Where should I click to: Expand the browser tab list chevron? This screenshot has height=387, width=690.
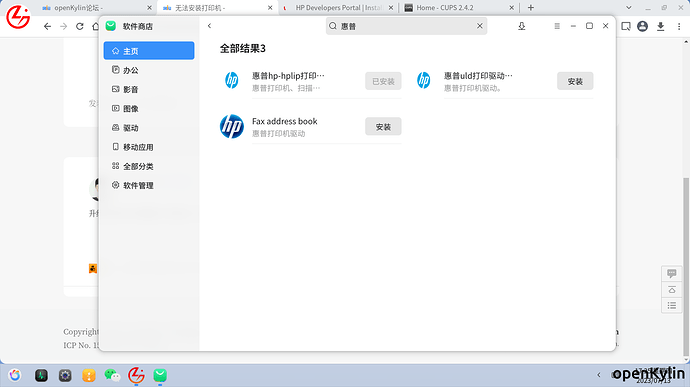coord(629,7)
